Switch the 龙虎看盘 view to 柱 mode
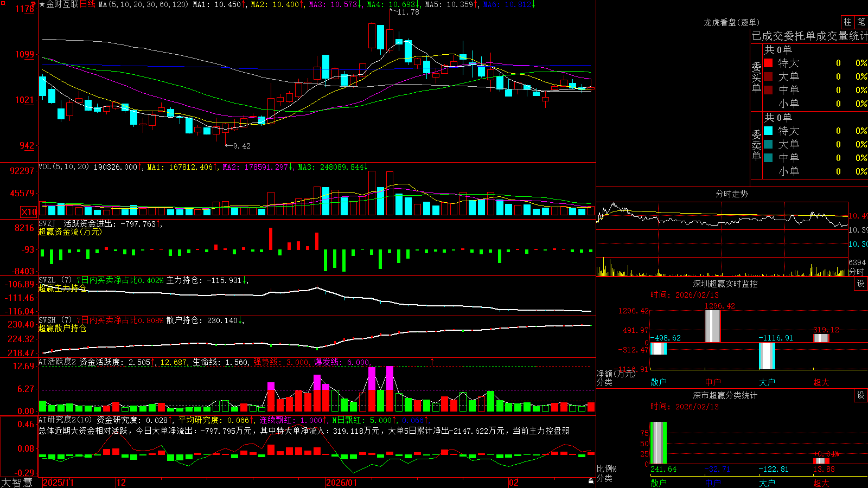The height and width of the screenshot is (488, 868). 848,22
